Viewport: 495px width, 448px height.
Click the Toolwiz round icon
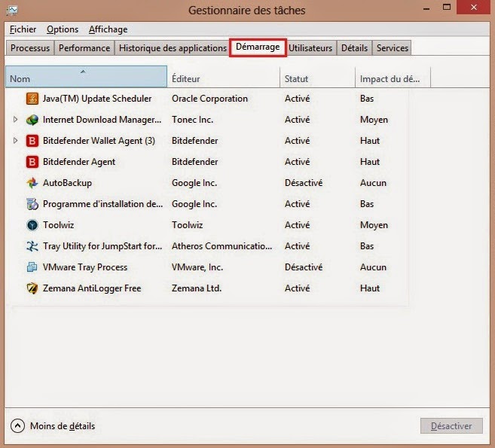point(32,225)
